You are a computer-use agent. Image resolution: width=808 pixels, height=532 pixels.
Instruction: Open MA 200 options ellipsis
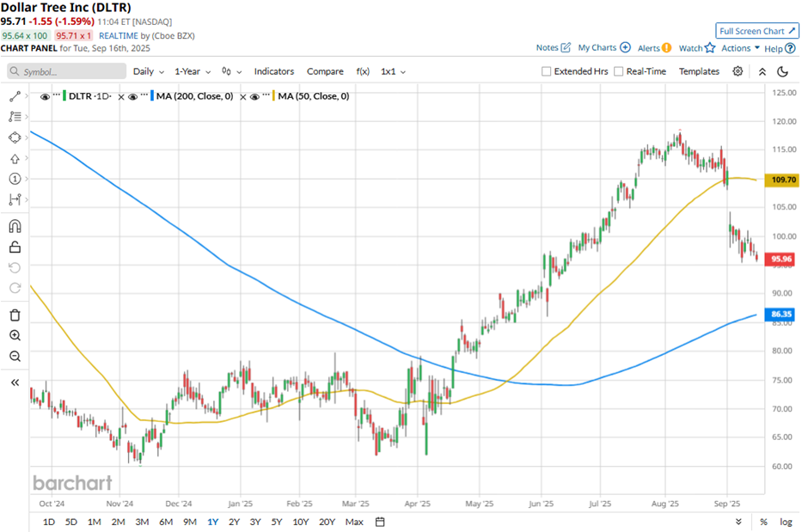pos(144,95)
